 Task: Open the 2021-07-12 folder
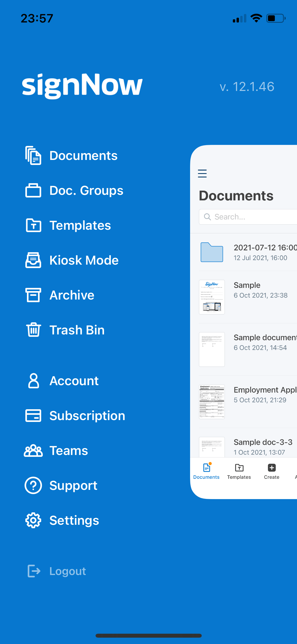point(212,252)
